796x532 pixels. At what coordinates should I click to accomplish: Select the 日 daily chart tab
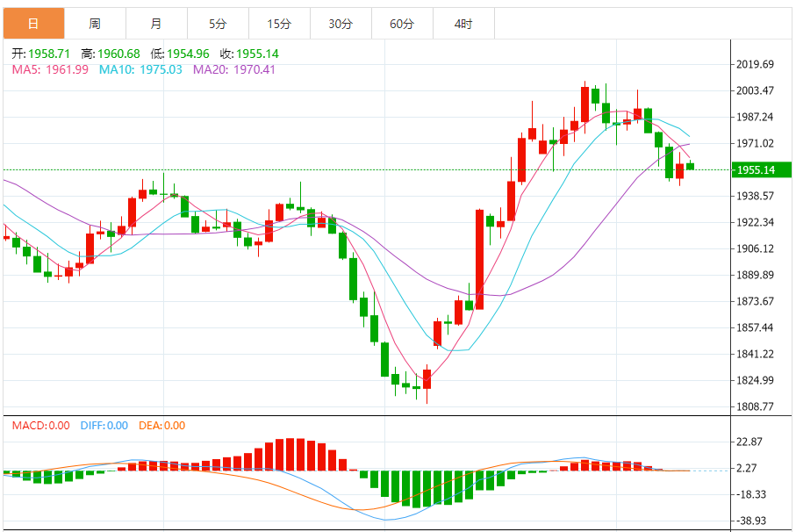pyautogui.click(x=33, y=24)
